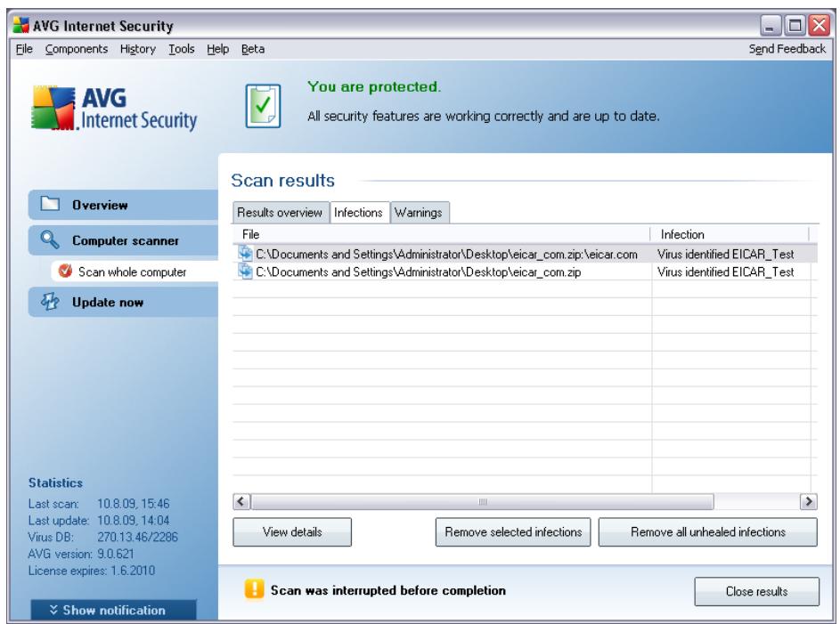The height and width of the screenshot is (624, 840).
Task: Click the License expires 1.6.2010 text
Action: (x=91, y=571)
